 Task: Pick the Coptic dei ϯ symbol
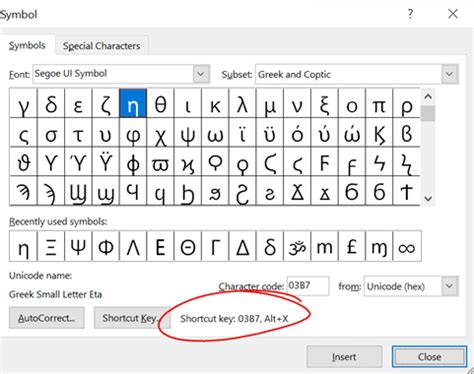[x=406, y=191]
